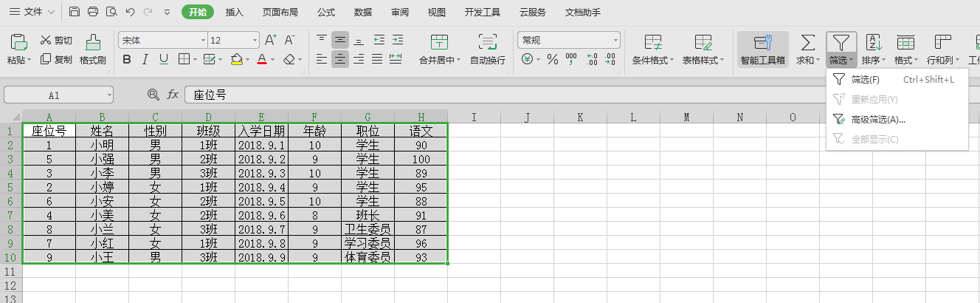The width and height of the screenshot is (980, 303).
Task: Toggle align text right
Action: (x=359, y=59)
